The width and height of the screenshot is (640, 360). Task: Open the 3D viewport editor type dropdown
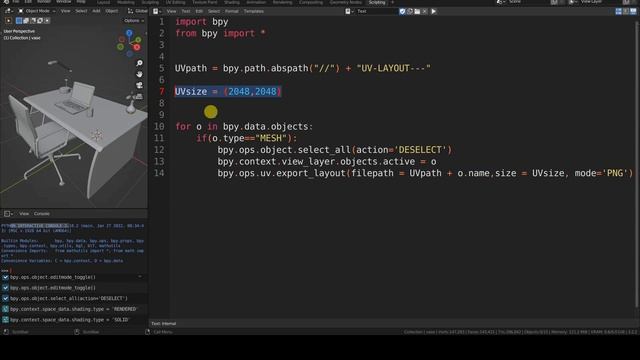pos(8,11)
